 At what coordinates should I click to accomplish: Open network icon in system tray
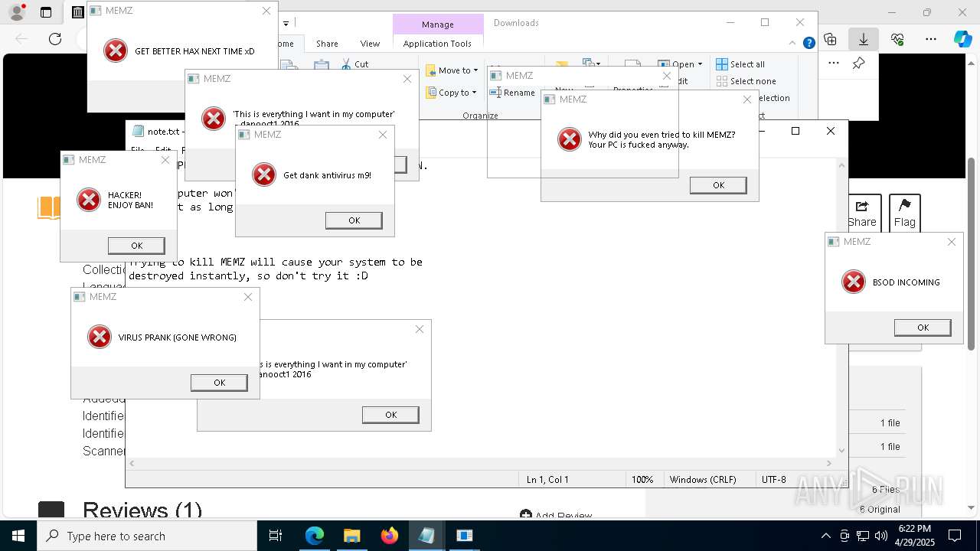pos(863,536)
